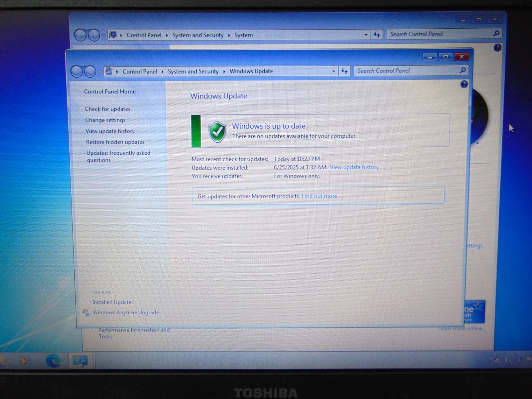Click For Windows only text

[x=297, y=176]
